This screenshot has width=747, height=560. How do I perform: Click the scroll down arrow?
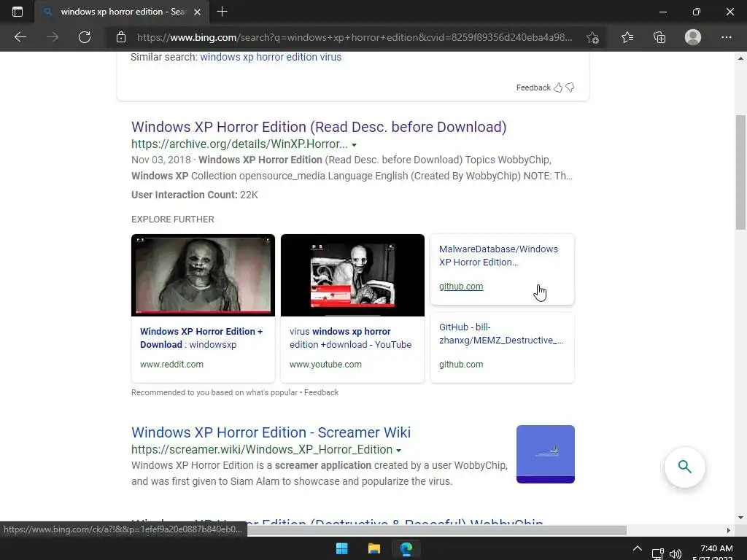[x=741, y=517]
